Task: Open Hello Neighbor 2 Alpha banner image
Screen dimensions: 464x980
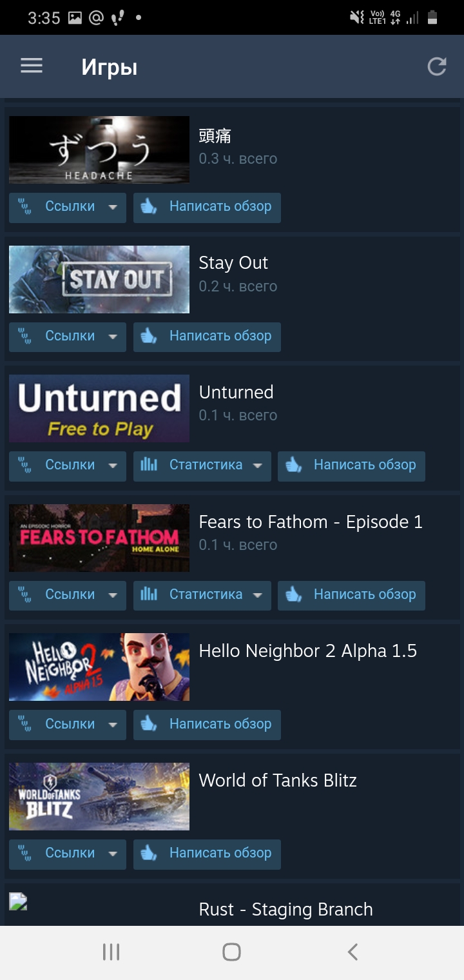Action: (99, 667)
